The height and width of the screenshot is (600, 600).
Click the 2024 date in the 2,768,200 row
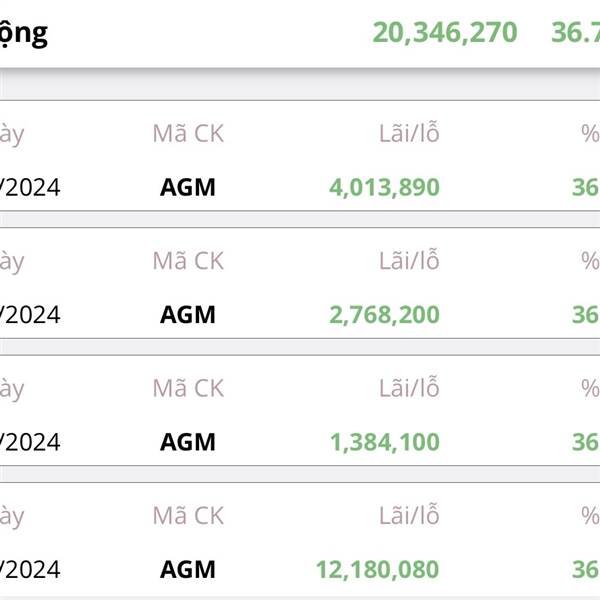(x=30, y=315)
